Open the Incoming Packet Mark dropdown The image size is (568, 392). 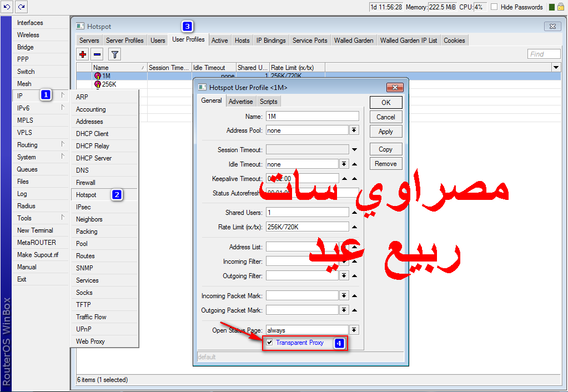click(x=344, y=295)
